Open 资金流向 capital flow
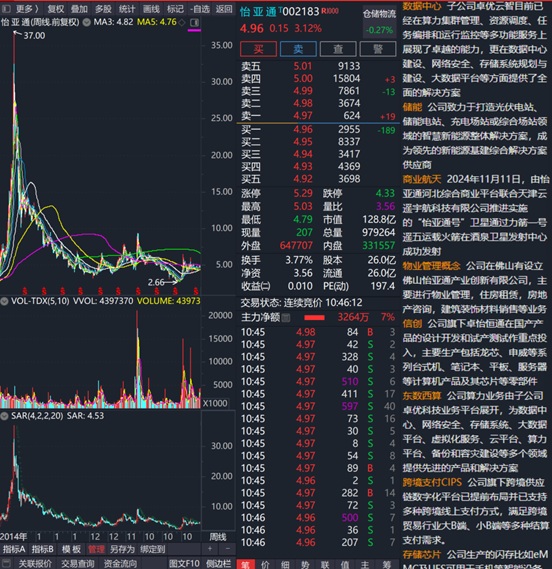 click(120, 564)
